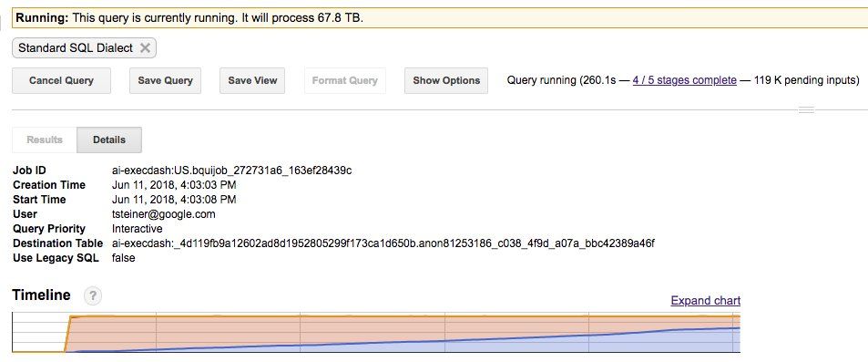Click the blue area of the timeline chart
868x362 pixels.
[664, 343]
